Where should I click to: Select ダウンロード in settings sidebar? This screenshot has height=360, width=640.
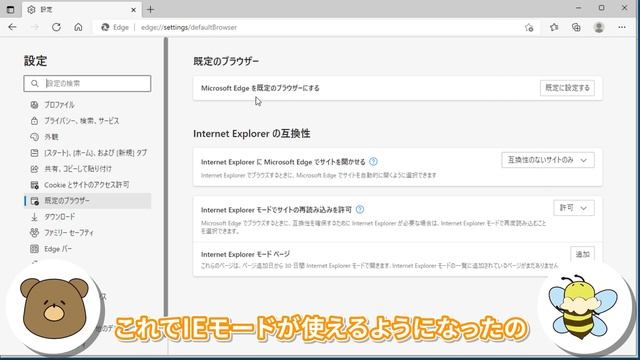(x=87, y=217)
